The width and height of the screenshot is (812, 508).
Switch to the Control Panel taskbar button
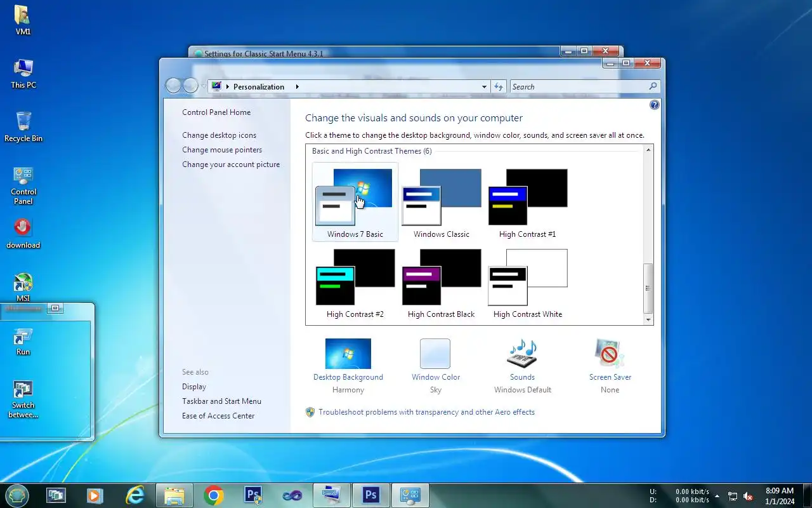410,495
